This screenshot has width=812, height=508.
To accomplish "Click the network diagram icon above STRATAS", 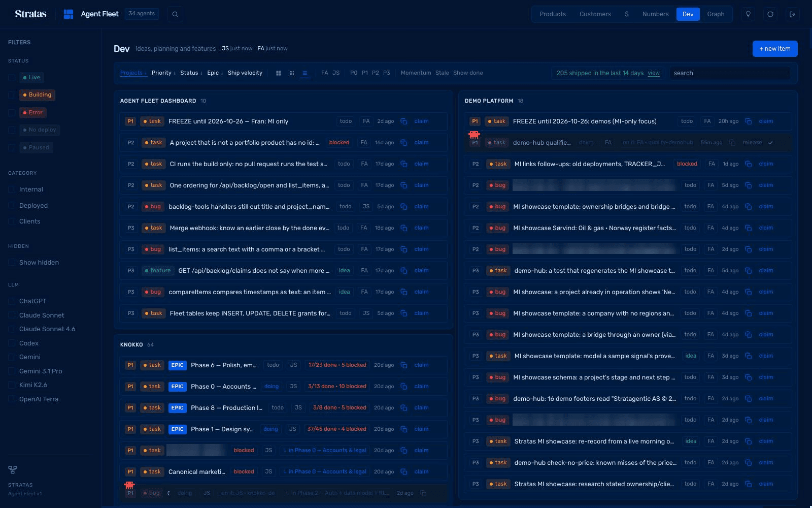I will pyautogui.click(x=13, y=470).
